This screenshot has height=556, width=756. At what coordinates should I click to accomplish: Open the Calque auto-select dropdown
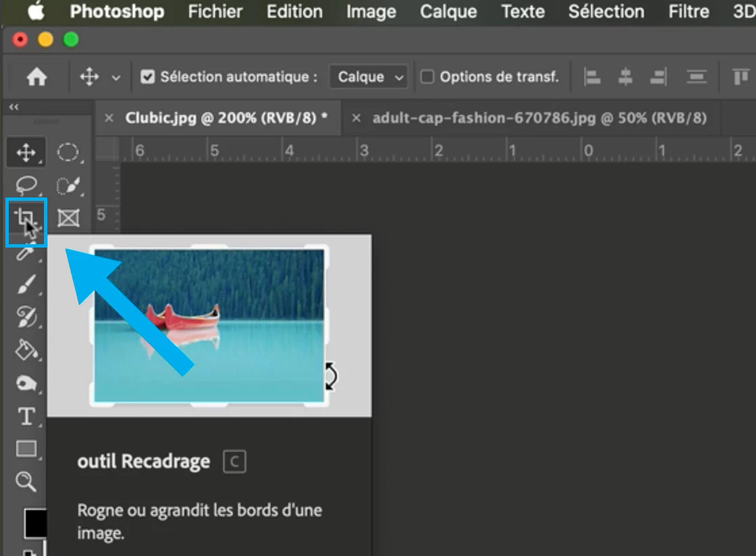pos(369,76)
